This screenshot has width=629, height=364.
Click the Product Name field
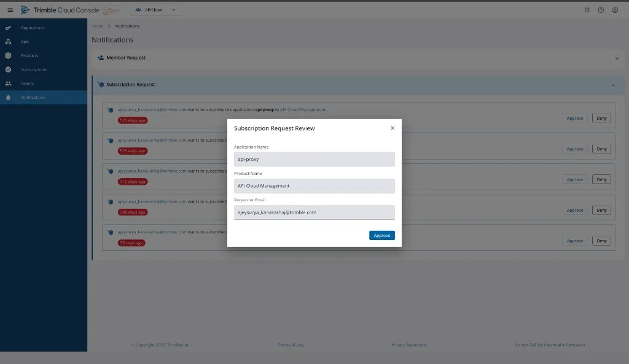tap(314, 185)
